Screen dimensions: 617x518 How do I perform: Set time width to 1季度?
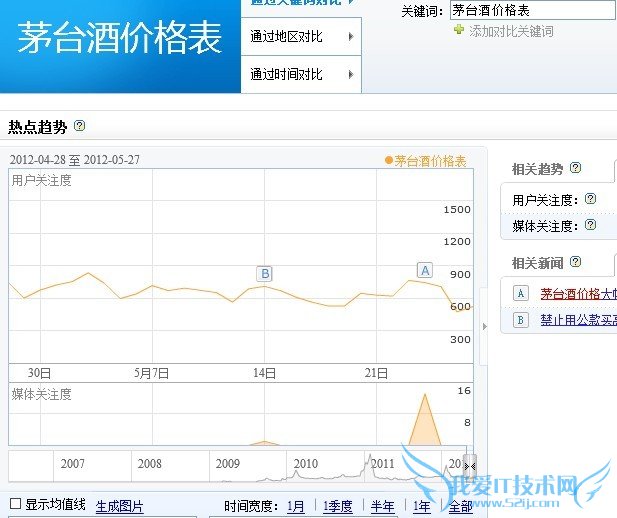click(338, 506)
